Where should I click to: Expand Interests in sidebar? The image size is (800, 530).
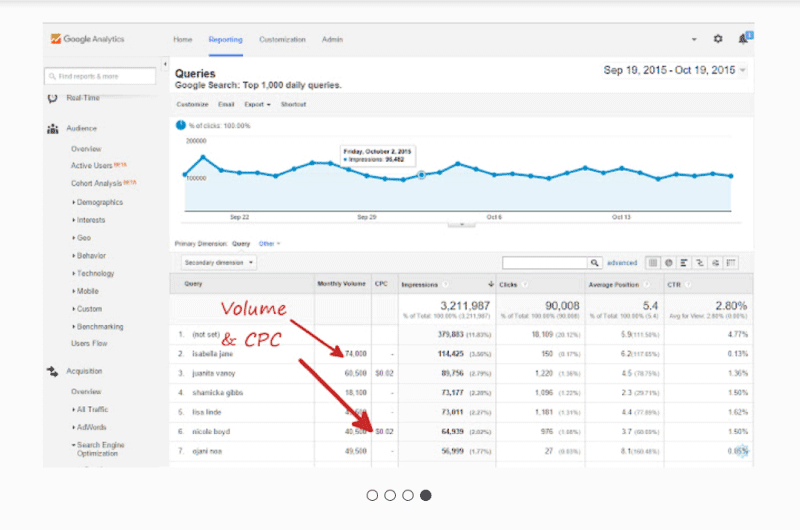pyautogui.click(x=89, y=220)
